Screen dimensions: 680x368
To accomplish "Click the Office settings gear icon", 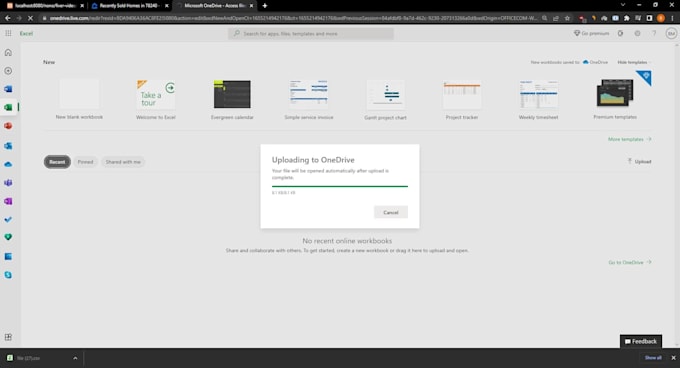I will (637, 33).
